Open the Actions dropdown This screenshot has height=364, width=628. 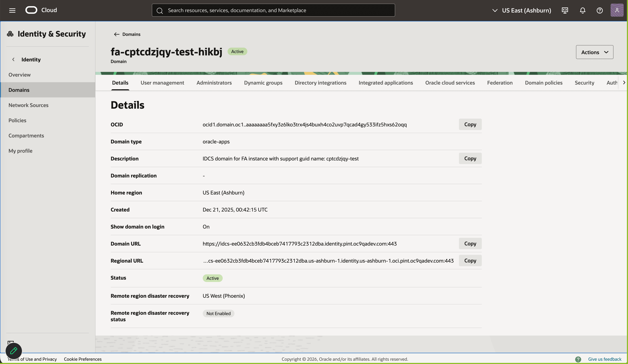(594, 52)
